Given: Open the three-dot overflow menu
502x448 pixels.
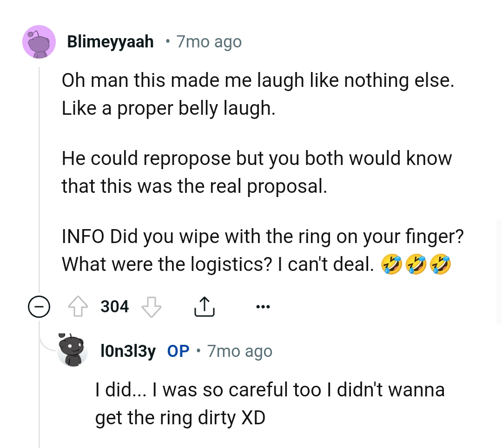Looking at the screenshot, I should pos(263,306).
